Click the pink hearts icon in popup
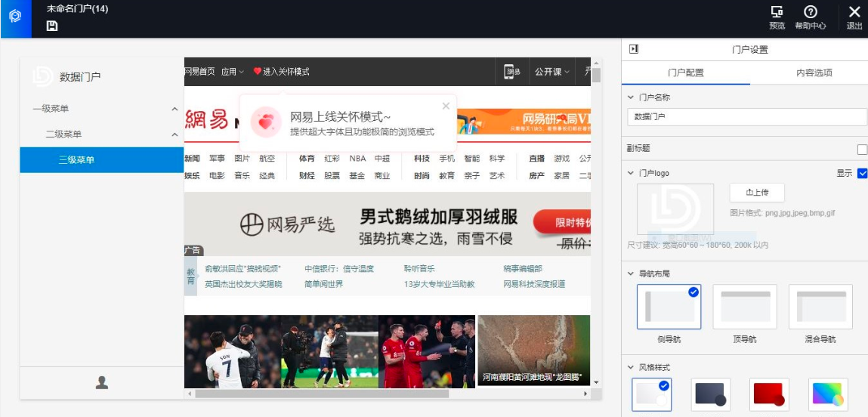Image resolution: width=868 pixels, height=417 pixels. coord(266,122)
